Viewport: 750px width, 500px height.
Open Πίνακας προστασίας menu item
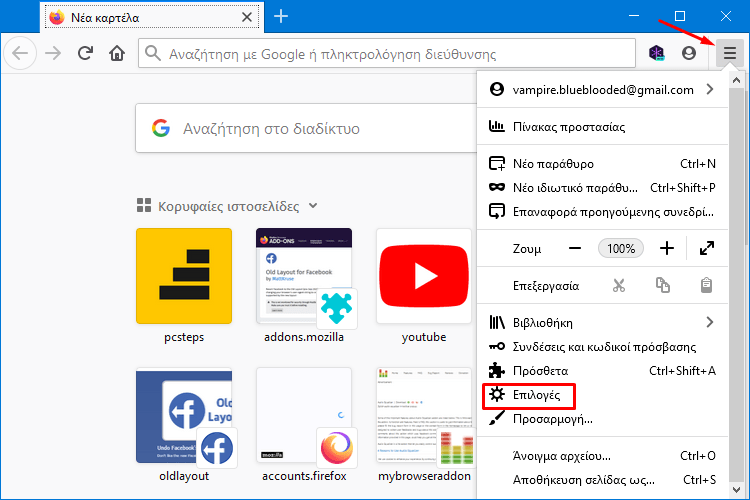(x=602, y=127)
